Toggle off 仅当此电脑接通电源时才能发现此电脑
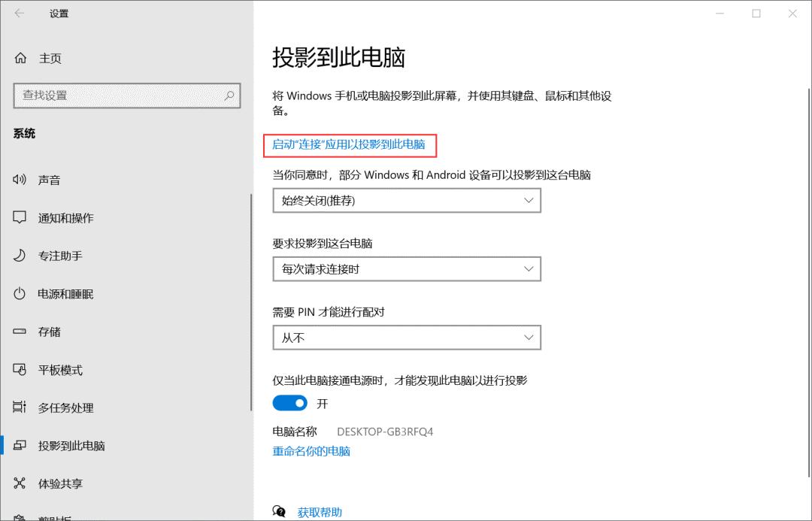Image resolution: width=812 pixels, height=521 pixels. 289,403
